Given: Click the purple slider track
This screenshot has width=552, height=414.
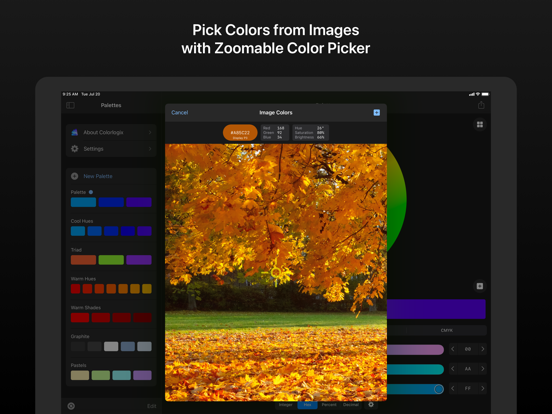Looking at the screenshot, I should coord(415,349).
